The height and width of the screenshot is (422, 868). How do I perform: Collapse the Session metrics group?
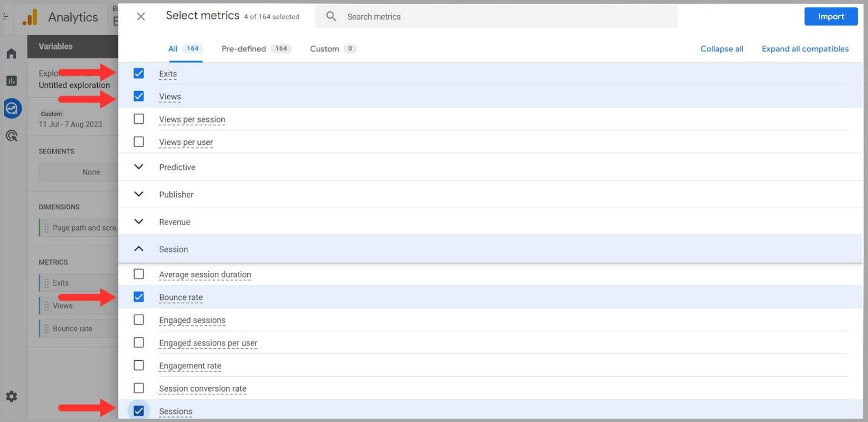pyautogui.click(x=139, y=249)
